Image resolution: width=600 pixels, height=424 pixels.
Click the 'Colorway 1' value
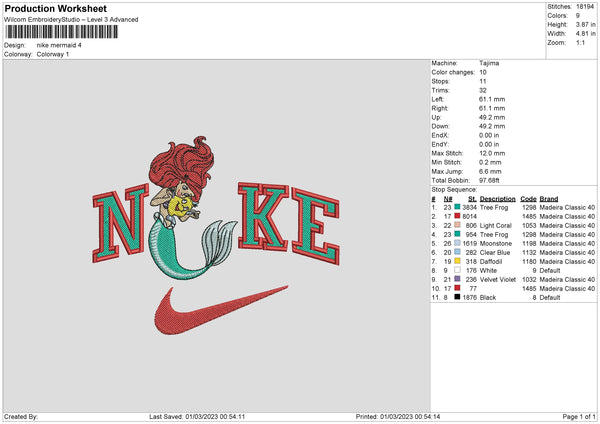pyautogui.click(x=53, y=54)
